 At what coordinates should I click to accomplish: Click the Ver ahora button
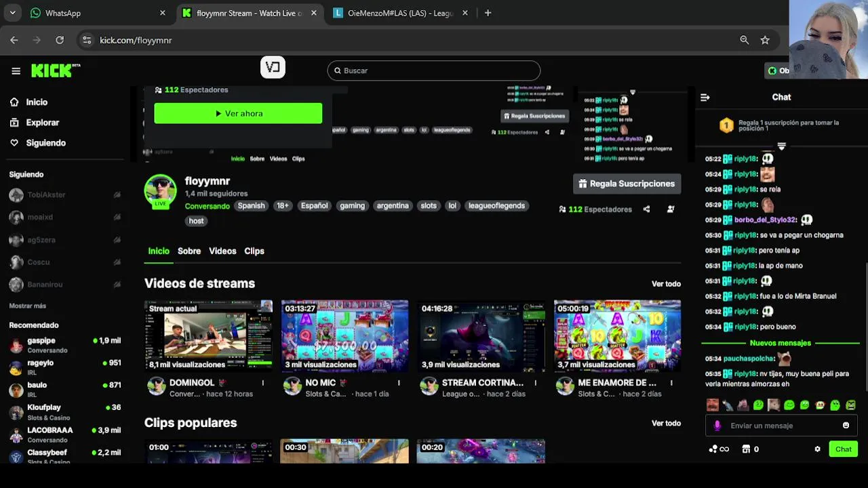[238, 113]
